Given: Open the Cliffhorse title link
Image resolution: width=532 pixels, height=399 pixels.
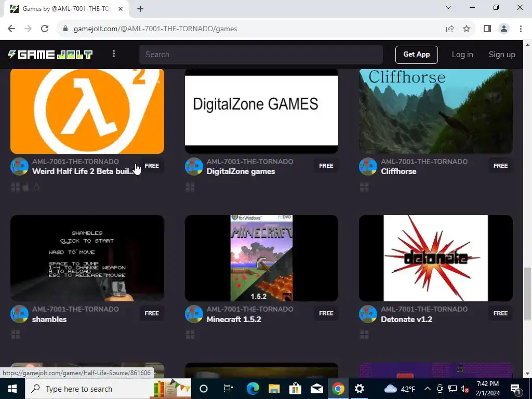Looking at the screenshot, I should tap(398, 171).
